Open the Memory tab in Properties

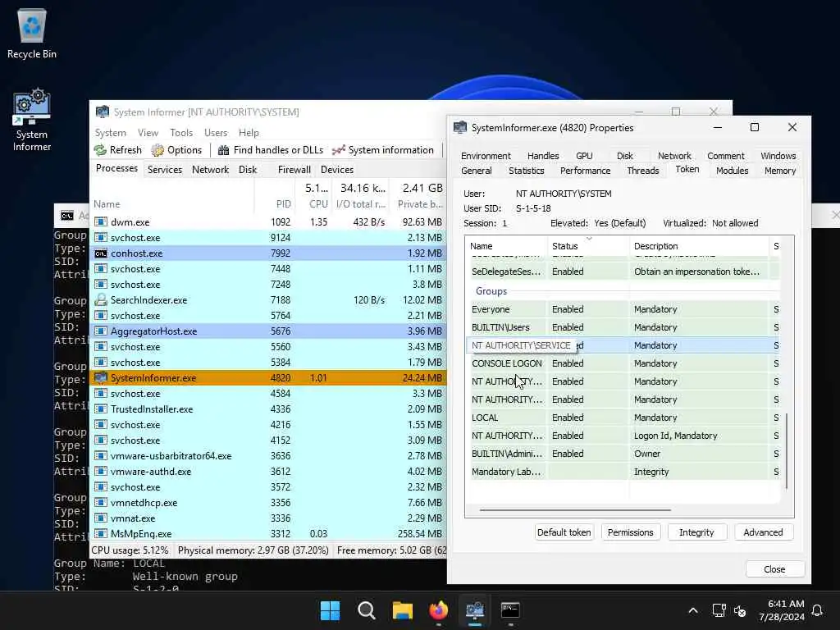[x=780, y=171]
